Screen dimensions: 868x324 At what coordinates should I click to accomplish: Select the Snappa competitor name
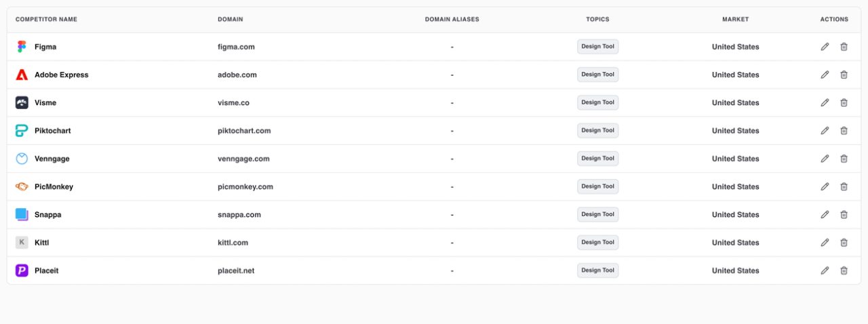(47, 215)
